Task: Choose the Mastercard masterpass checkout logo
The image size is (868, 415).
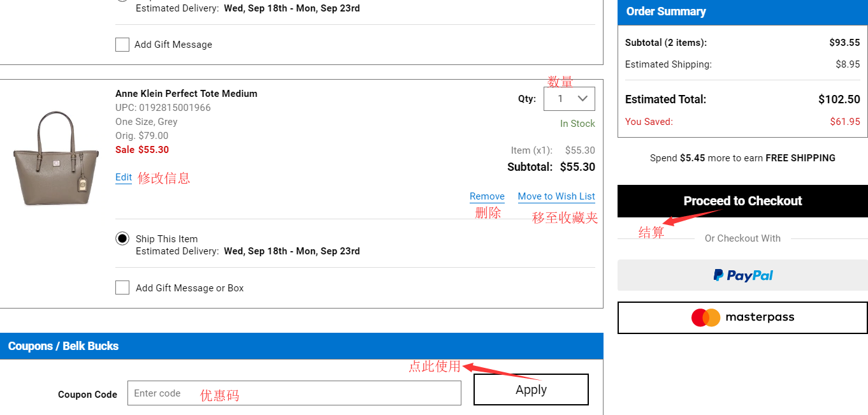Action: [x=742, y=317]
